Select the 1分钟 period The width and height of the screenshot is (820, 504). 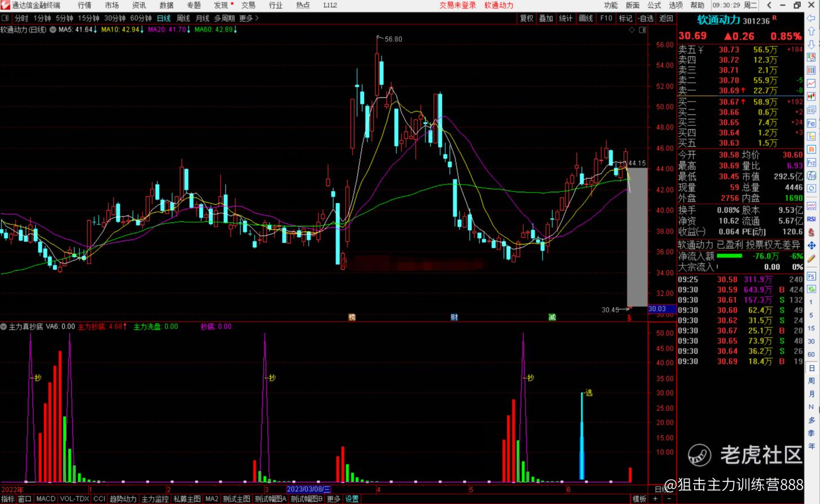(x=42, y=18)
